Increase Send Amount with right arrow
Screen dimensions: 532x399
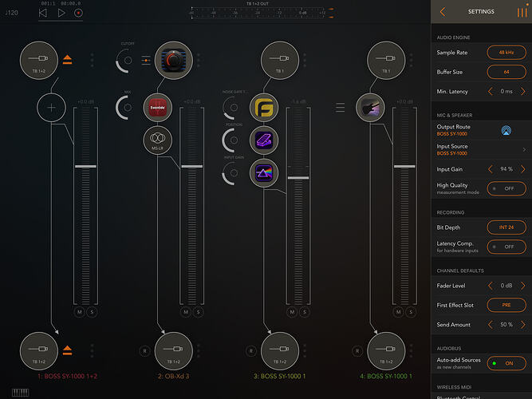523,325
